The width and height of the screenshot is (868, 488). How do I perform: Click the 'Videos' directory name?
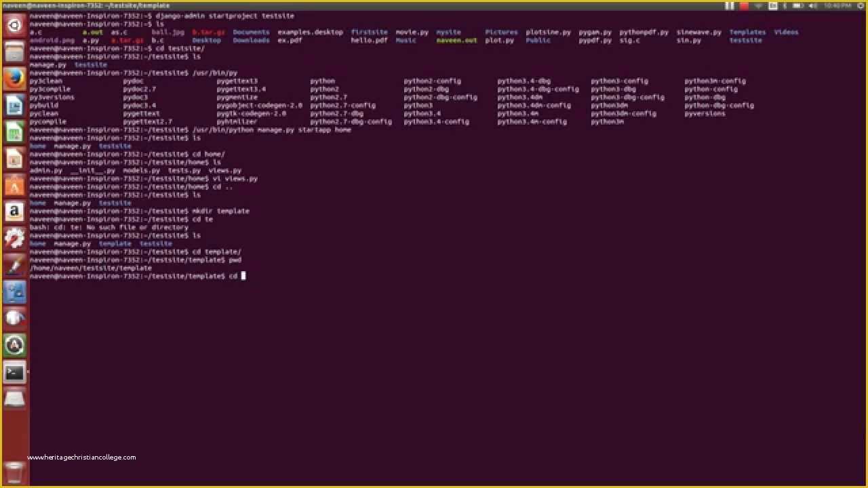[x=786, y=32]
